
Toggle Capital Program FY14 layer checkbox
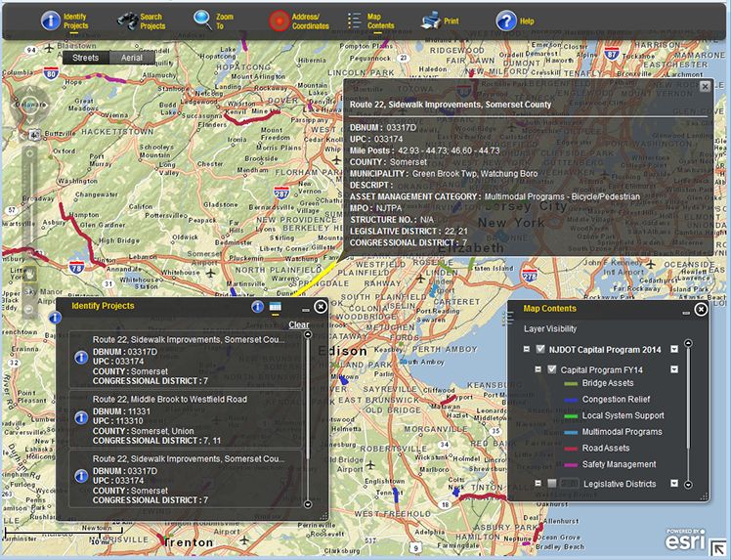551,369
